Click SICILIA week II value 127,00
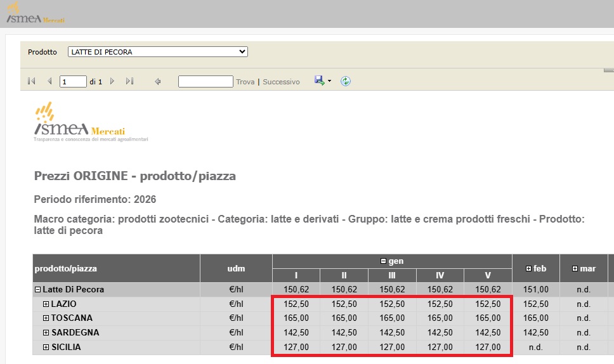Screen dimensions: 614x364 (x=344, y=347)
